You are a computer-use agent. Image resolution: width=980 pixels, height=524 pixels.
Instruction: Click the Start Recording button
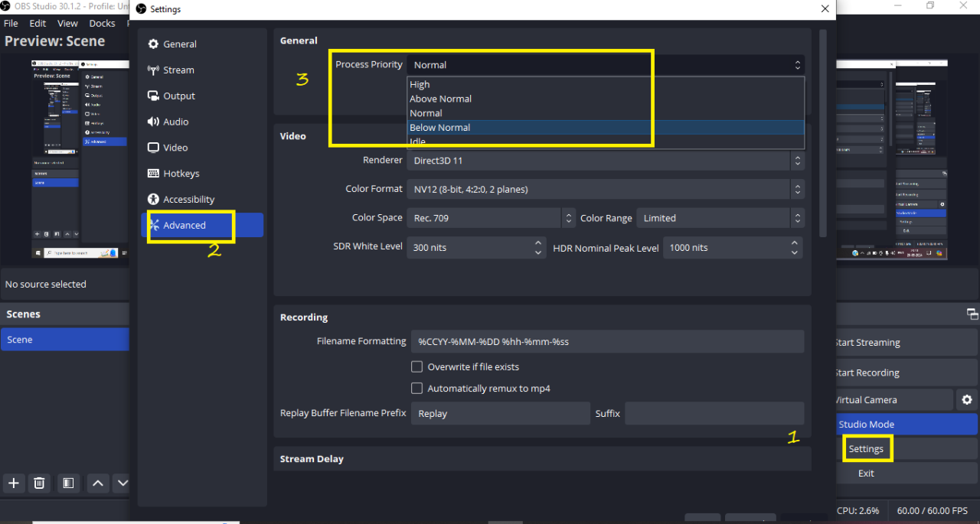[x=867, y=373]
